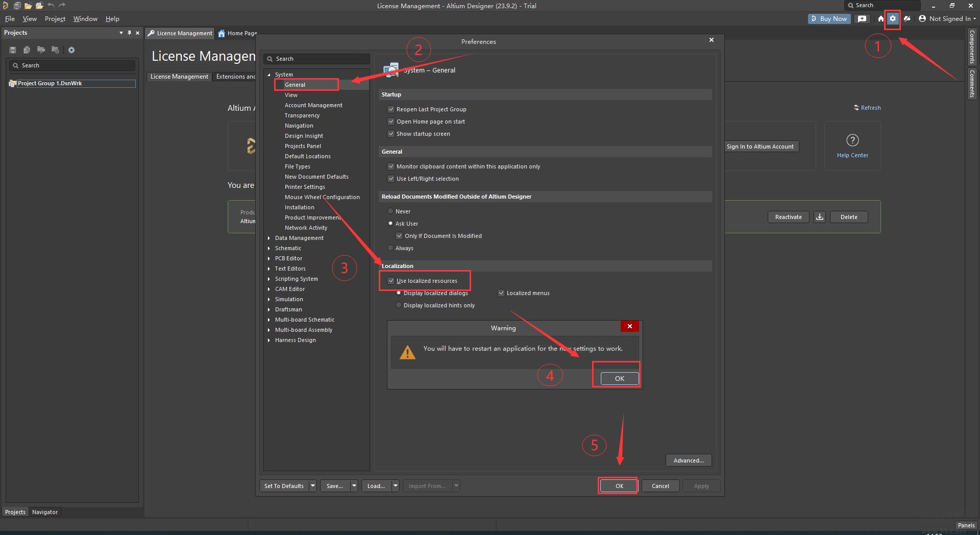Select the Always radio button under Reload Documents
The width and height of the screenshot is (980, 535).
click(390, 248)
